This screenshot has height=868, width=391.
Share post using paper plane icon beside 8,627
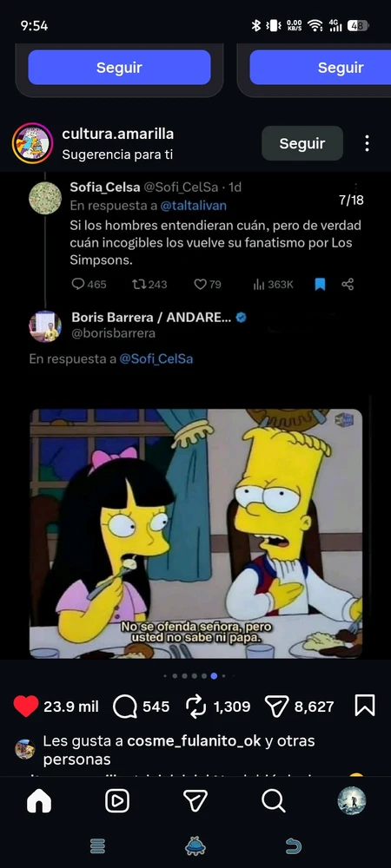(x=277, y=707)
